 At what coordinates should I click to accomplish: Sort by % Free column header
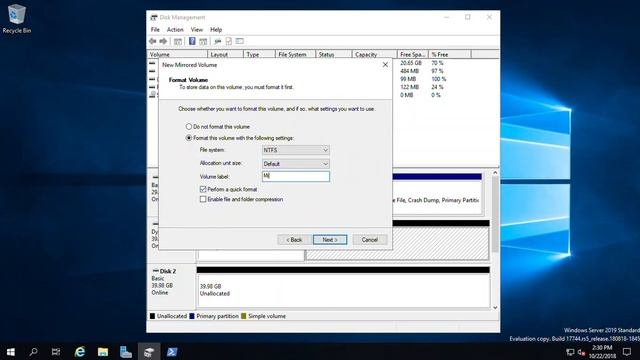449,54
